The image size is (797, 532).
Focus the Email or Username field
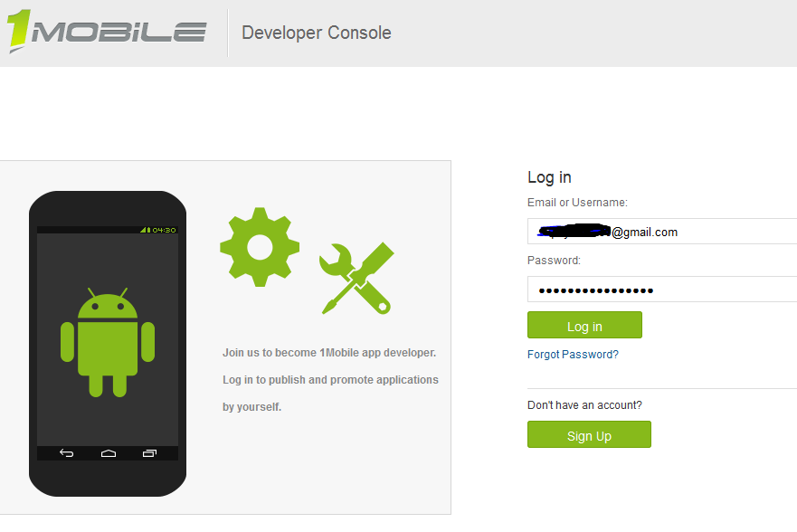(662, 232)
